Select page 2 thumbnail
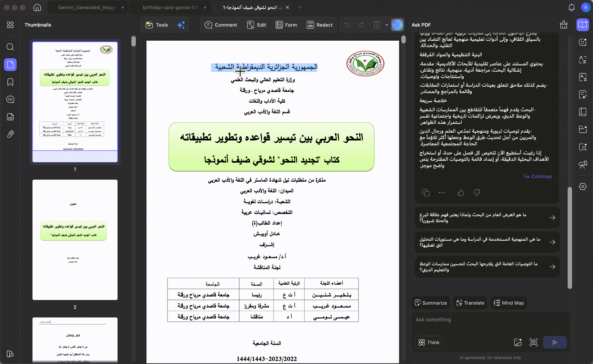This screenshot has width=593, height=364. tap(75, 240)
